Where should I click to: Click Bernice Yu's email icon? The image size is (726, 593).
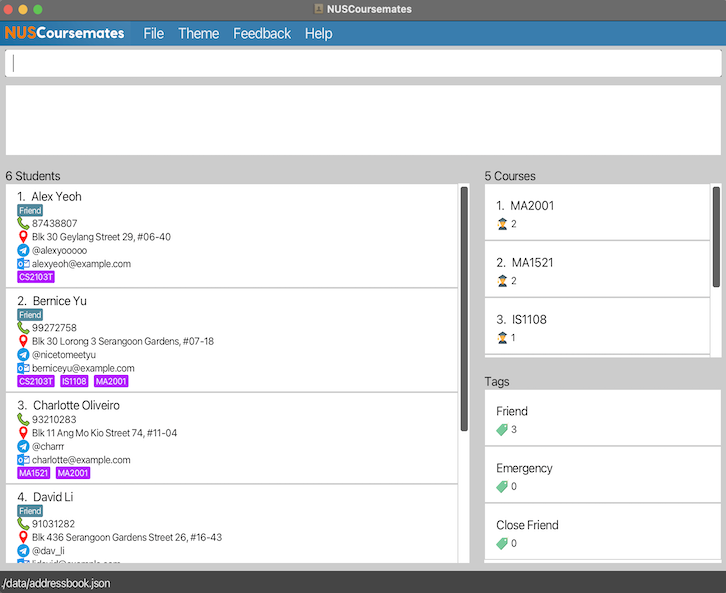coord(23,368)
